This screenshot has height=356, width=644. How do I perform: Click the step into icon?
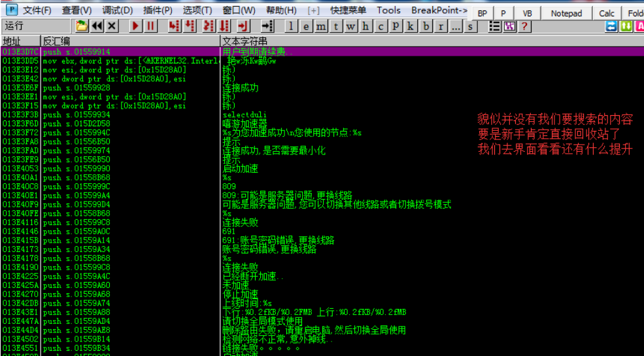pos(175,26)
